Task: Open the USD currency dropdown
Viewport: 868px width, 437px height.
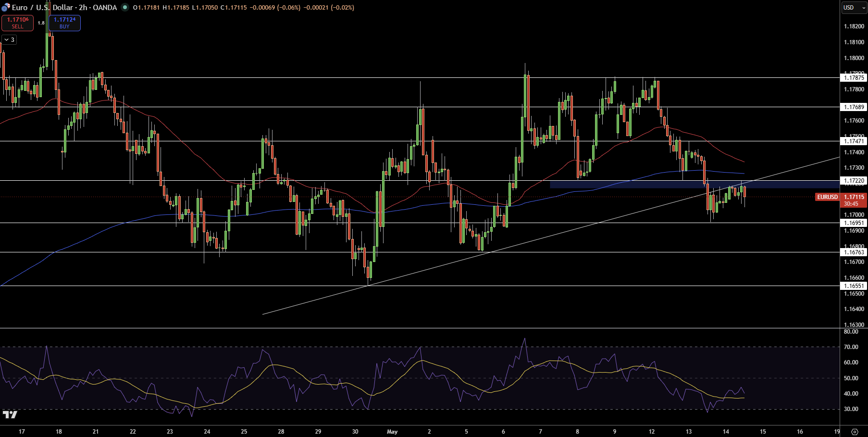Action: [x=854, y=8]
